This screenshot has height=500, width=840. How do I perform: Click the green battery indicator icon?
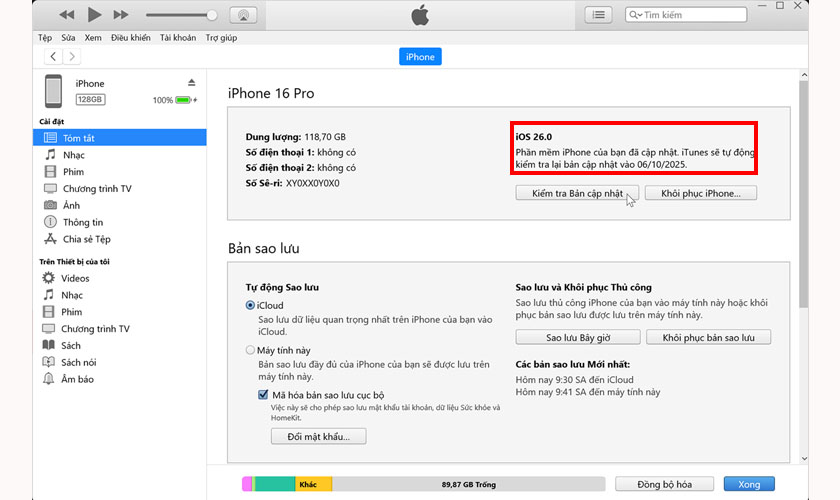(183, 100)
